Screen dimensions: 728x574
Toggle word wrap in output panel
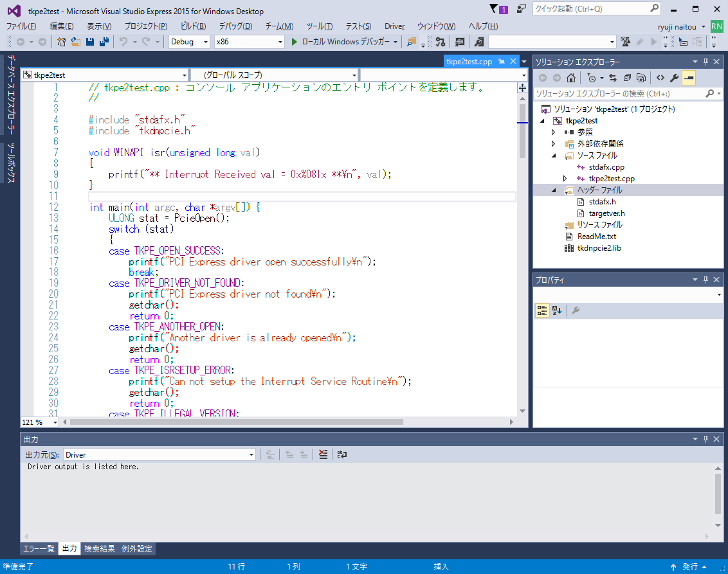click(x=342, y=454)
